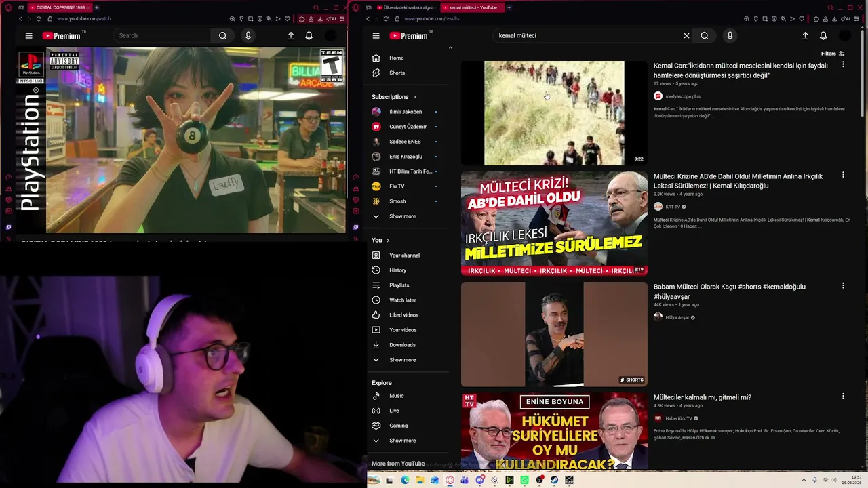868x488 pixels.
Task: Open medyascope plus channel link
Action: pyautogui.click(x=683, y=96)
